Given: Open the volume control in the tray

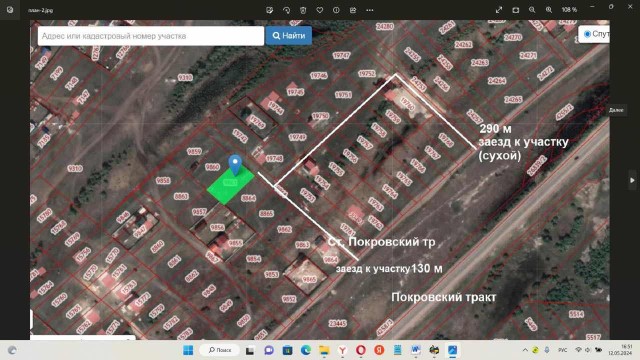Looking at the screenshot, I should click(x=588, y=350).
